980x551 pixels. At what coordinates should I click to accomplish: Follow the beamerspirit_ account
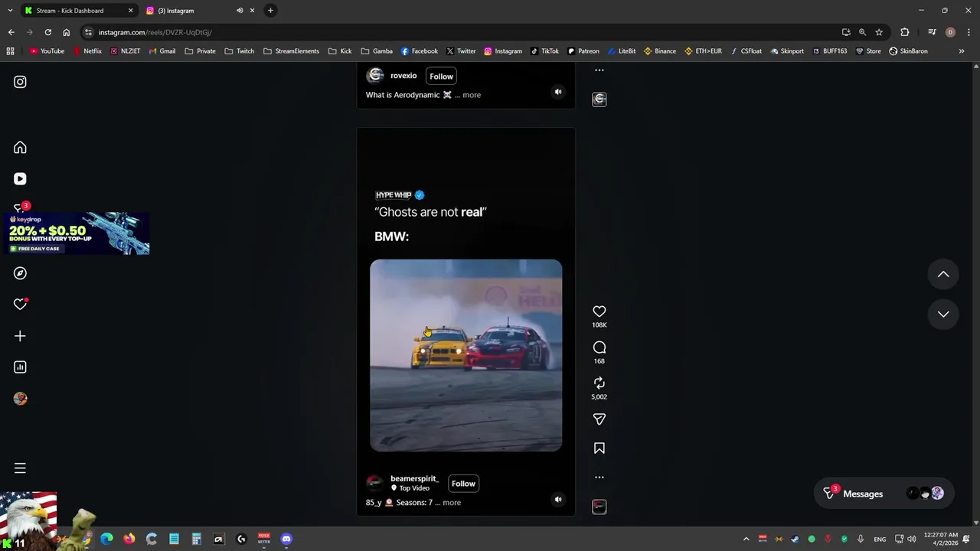pos(463,484)
